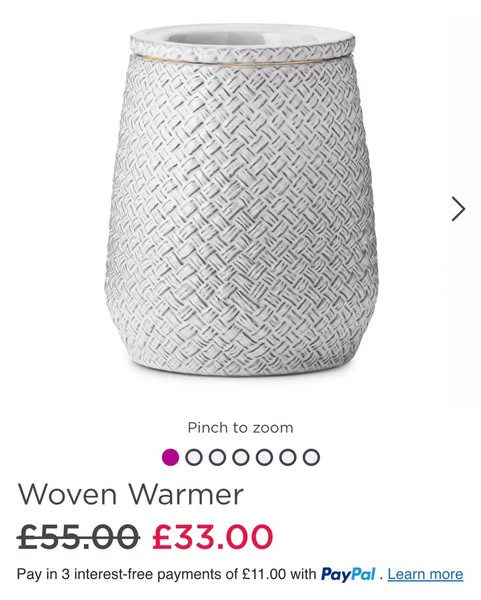Click the £11.00 instalment amount
Viewport: 481px width, 600px height.
point(264,574)
